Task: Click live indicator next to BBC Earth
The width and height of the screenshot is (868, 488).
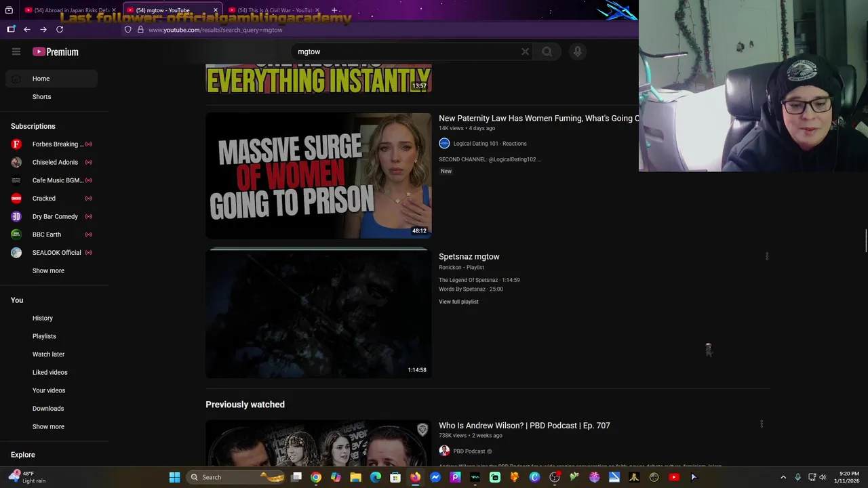Action: pyautogui.click(x=88, y=235)
